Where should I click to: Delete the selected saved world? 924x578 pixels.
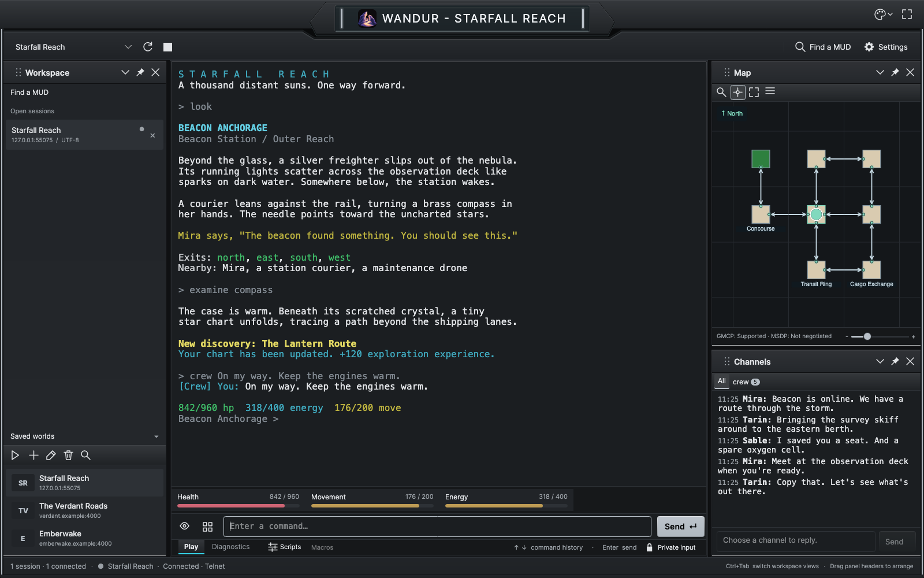68,455
